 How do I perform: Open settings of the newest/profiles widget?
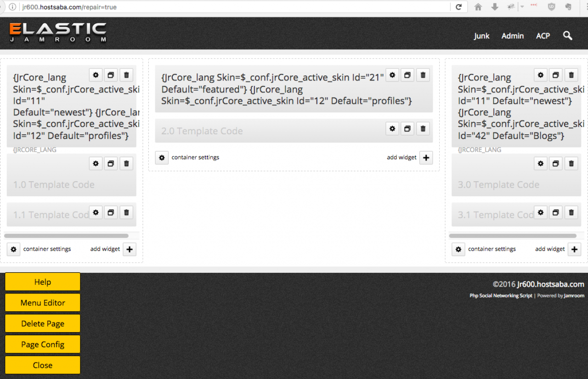click(x=96, y=75)
